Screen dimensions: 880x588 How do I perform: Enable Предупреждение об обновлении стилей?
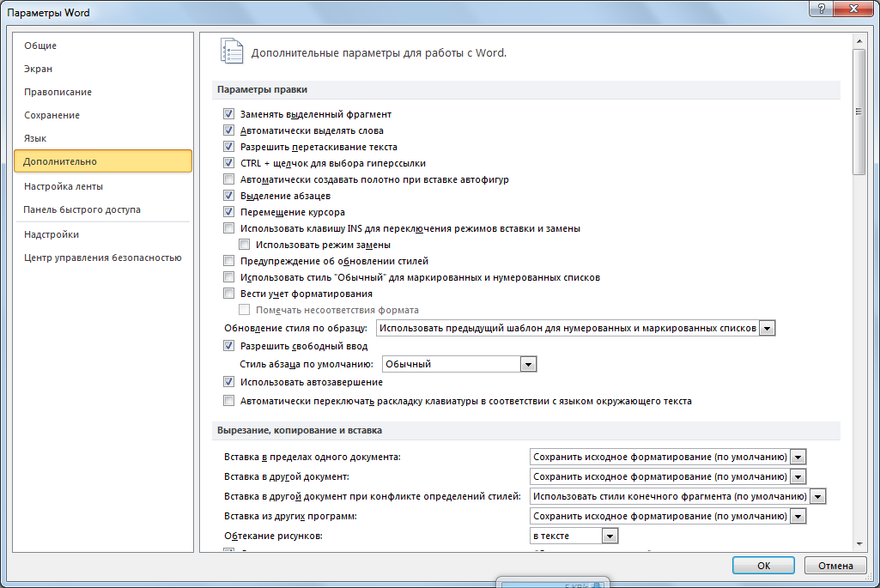click(228, 260)
